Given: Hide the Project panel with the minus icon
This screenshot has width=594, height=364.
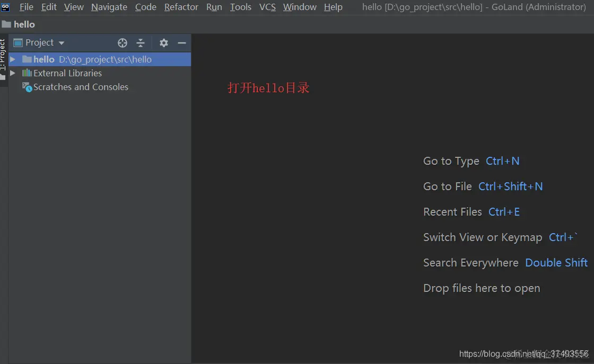Looking at the screenshot, I should [x=181, y=42].
